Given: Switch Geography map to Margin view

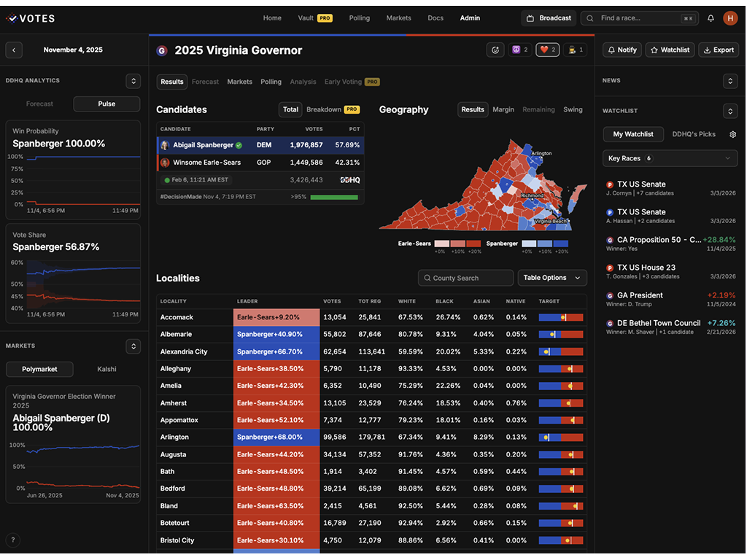Looking at the screenshot, I should [x=503, y=109].
